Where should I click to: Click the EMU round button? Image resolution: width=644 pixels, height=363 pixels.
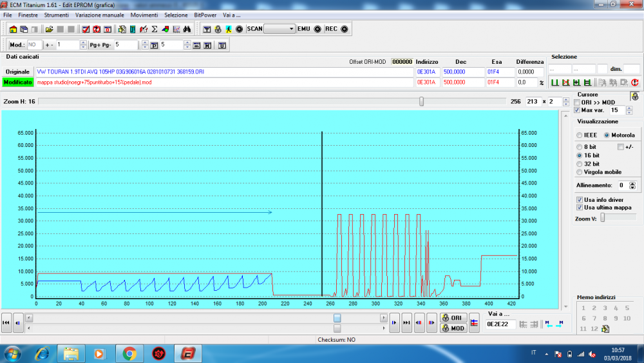point(317,29)
